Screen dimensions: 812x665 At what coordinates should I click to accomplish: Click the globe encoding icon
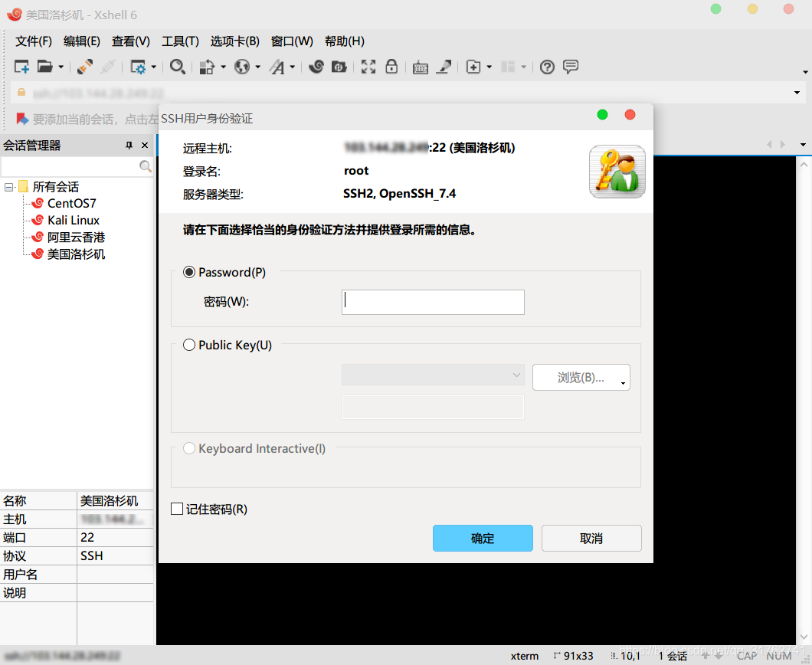pyautogui.click(x=242, y=67)
